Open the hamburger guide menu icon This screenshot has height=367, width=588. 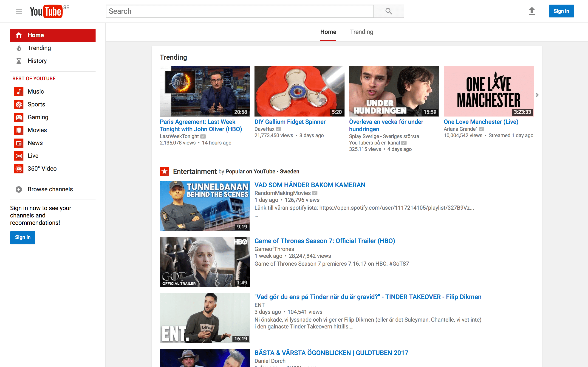point(19,11)
